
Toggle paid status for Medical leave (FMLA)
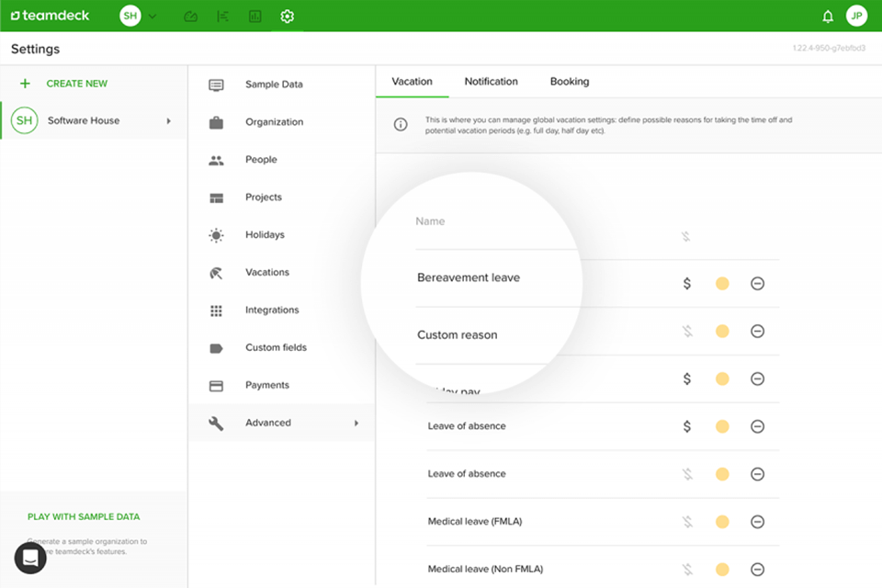click(x=687, y=522)
